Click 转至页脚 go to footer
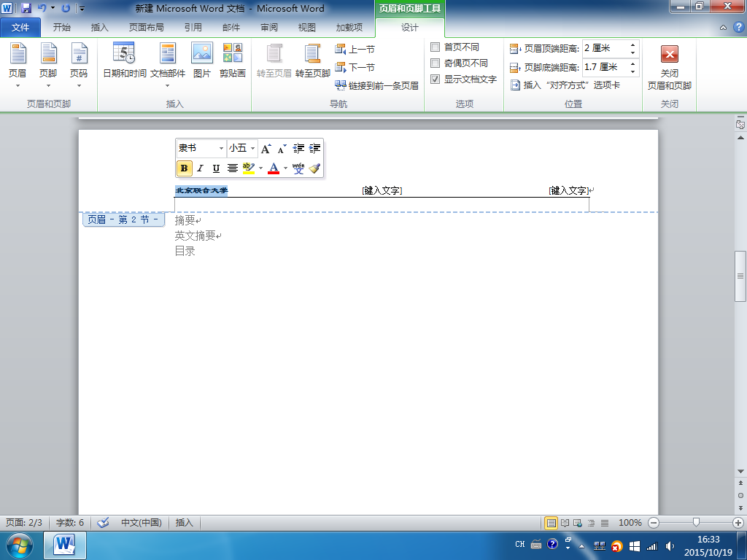Image resolution: width=747 pixels, height=560 pixels. coord(312,61)
